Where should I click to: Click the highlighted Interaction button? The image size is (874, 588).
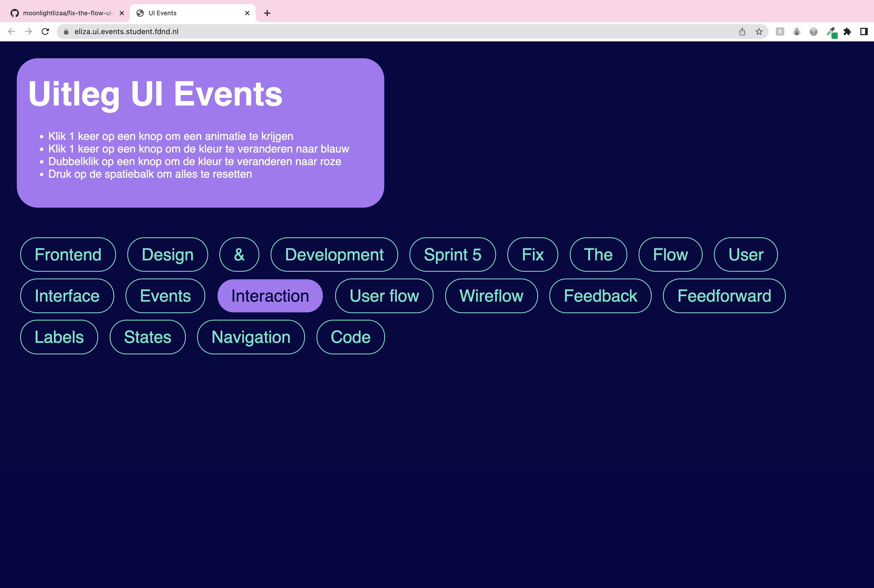pos(270,296)
